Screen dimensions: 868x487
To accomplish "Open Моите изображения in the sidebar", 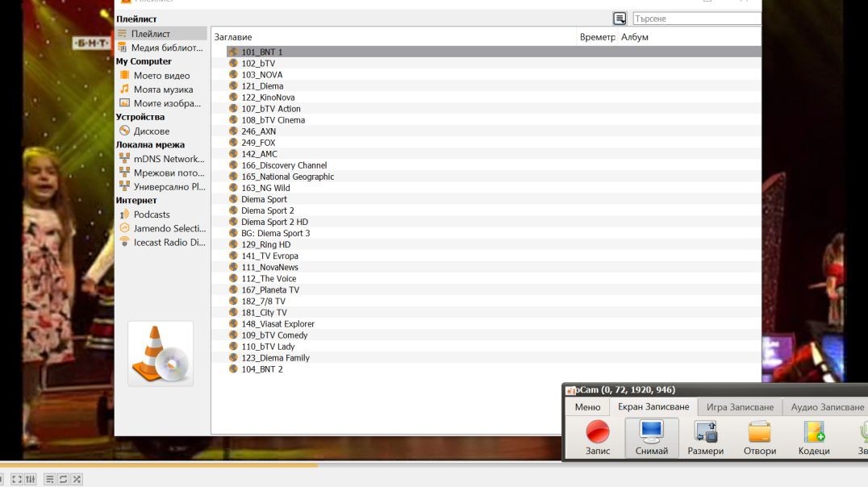I will point(161,103).
